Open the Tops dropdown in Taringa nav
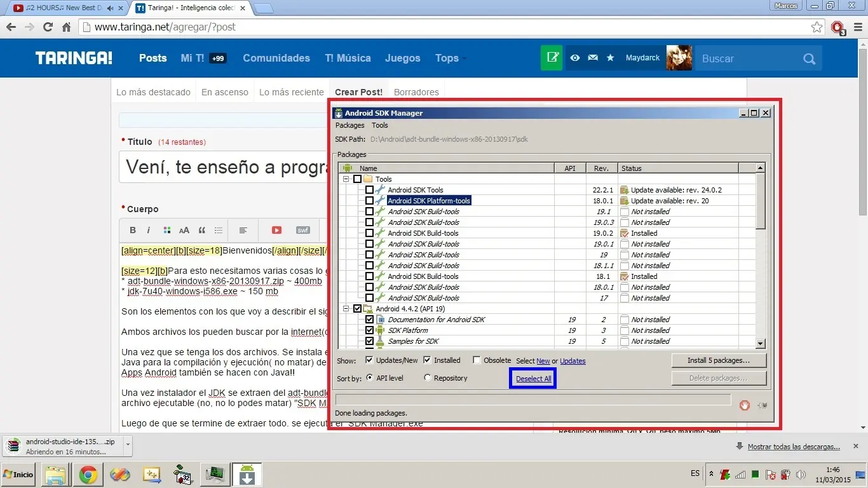This screenshot has height=488, width=868. tap(450, 58)
